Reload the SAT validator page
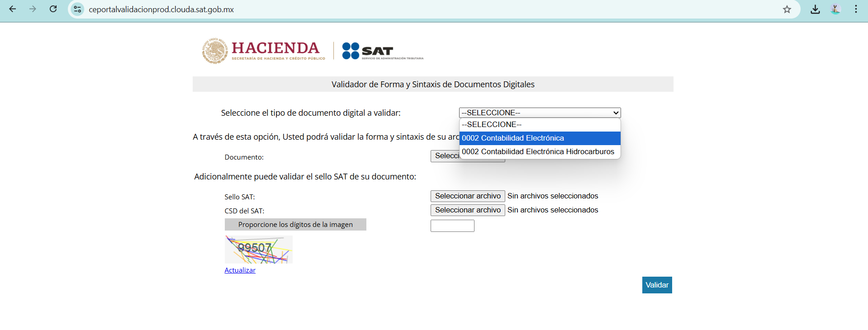The width and height of the screenshot is (868, 330). point(53,9)
